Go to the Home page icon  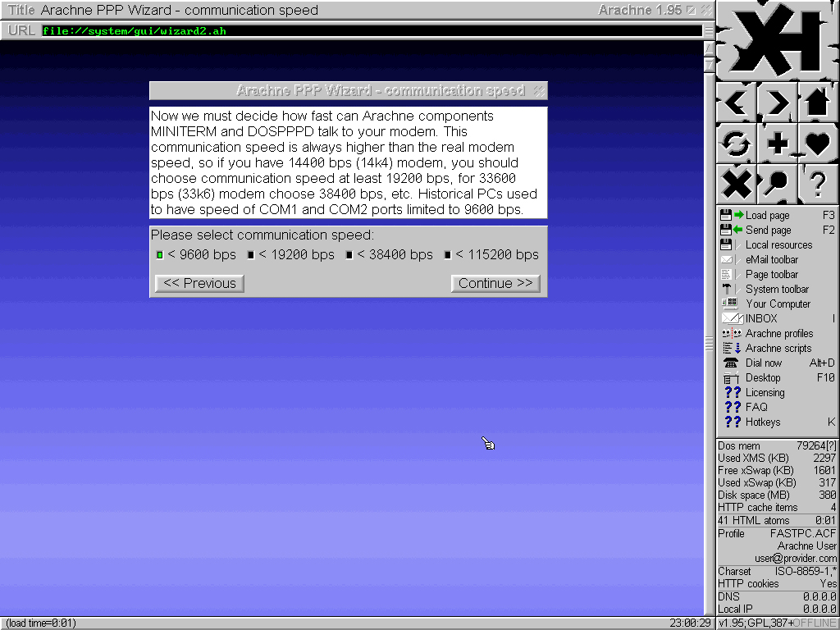[818, 103]
